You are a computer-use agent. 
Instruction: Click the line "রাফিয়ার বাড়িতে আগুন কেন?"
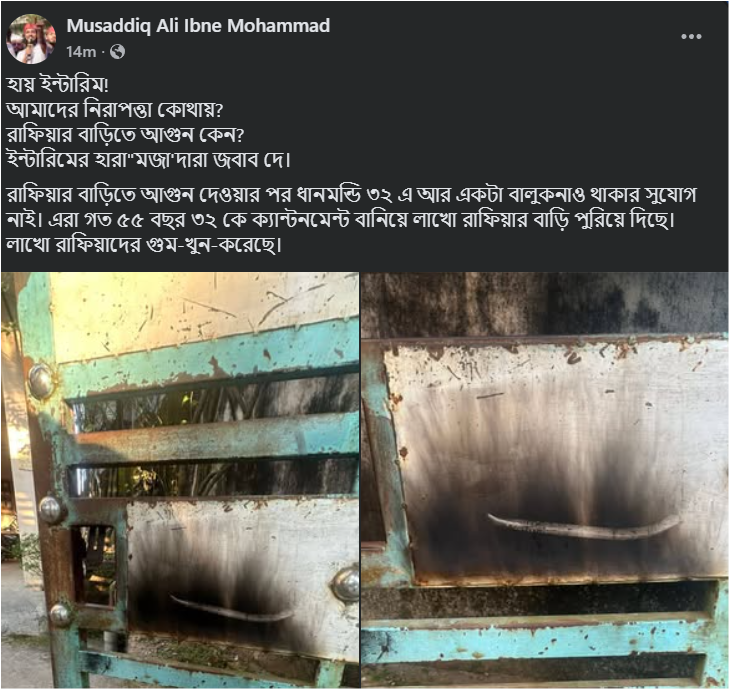click(126, 135)
